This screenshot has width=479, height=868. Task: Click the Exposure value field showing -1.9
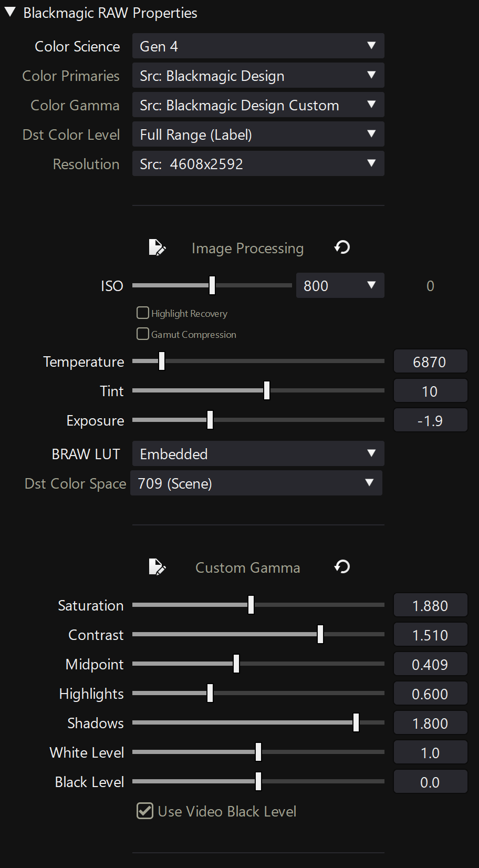[x=430, y=420]
